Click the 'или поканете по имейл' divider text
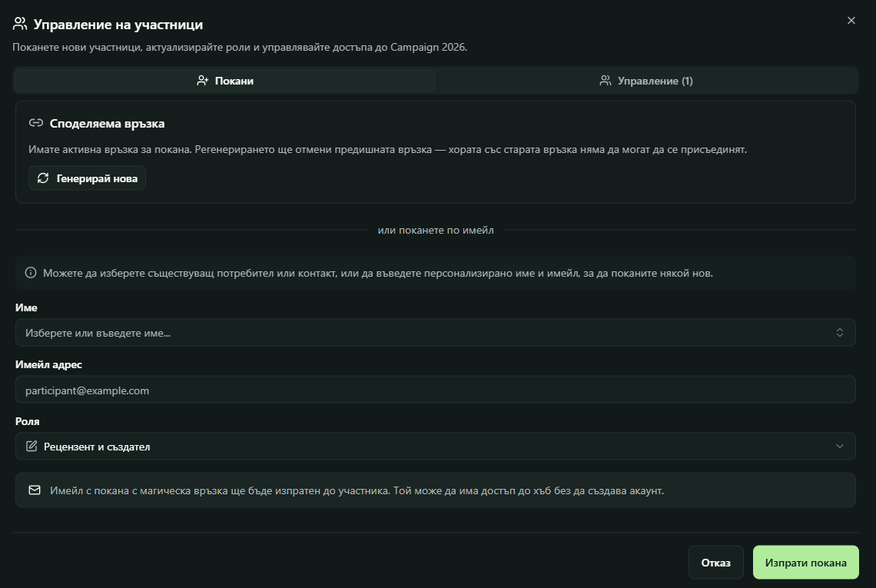 point(436,230)
